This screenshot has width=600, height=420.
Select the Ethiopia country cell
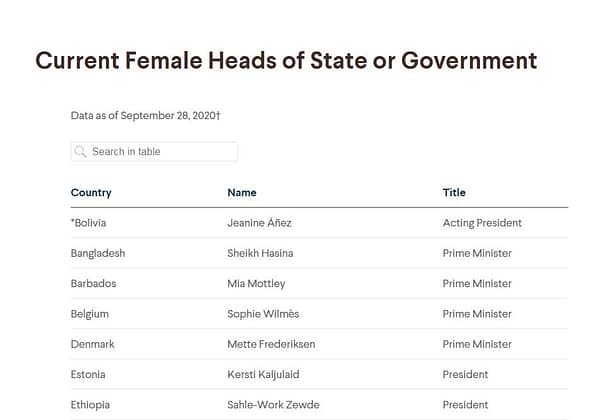[90, 405]
